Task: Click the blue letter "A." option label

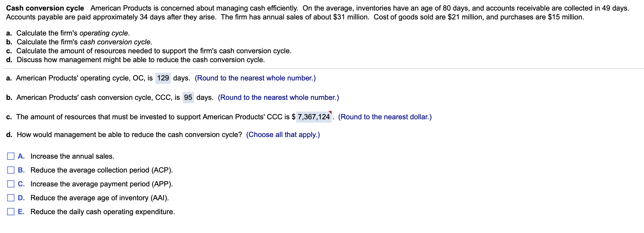Action: click(x=22, y=156)
